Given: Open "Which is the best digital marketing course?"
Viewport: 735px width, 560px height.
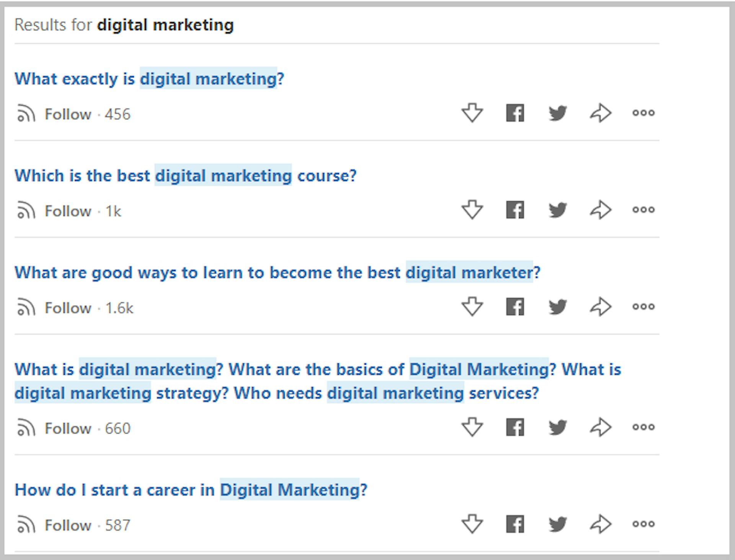Looking at the screenshot, I should click(x=185, y=176).
